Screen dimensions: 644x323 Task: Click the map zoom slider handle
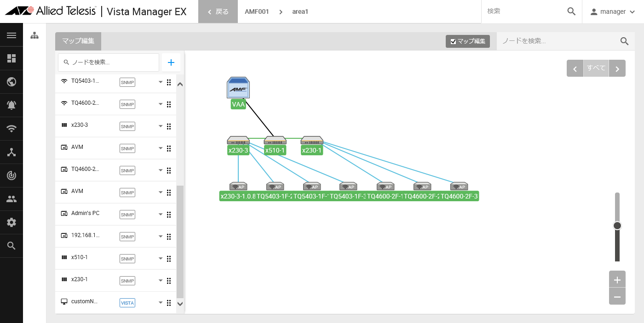pyautogui.click(x=617, y=226)
